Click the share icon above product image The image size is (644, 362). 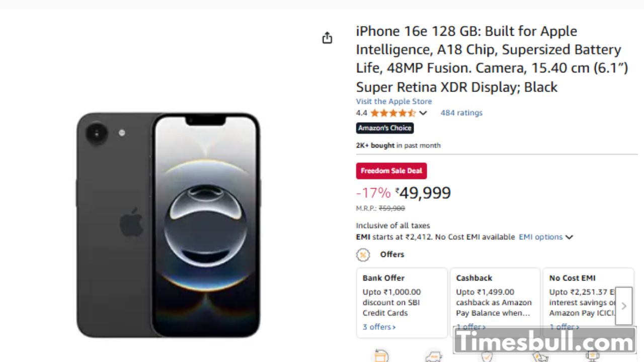[x=327, y=38]
